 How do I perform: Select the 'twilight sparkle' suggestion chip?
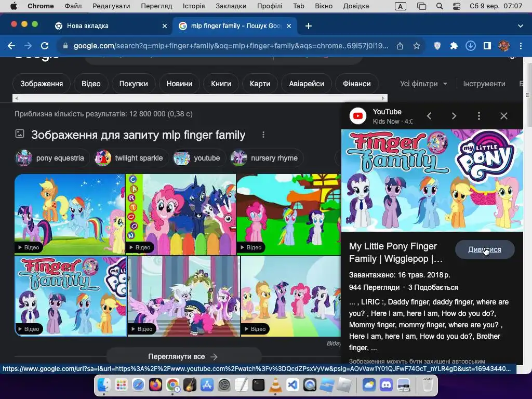click(x=131, y=158)
